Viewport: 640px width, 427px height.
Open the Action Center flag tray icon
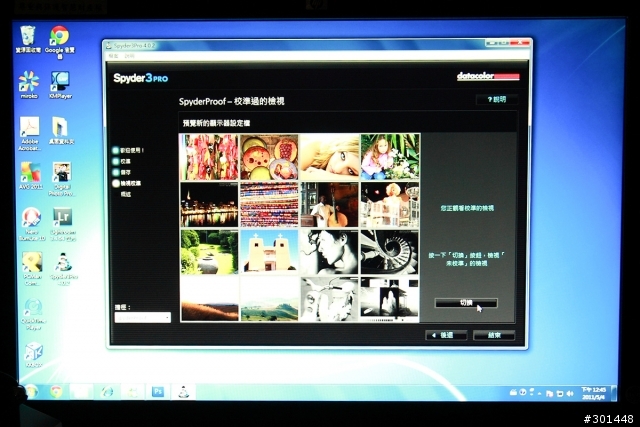click(x=549, y=393)
